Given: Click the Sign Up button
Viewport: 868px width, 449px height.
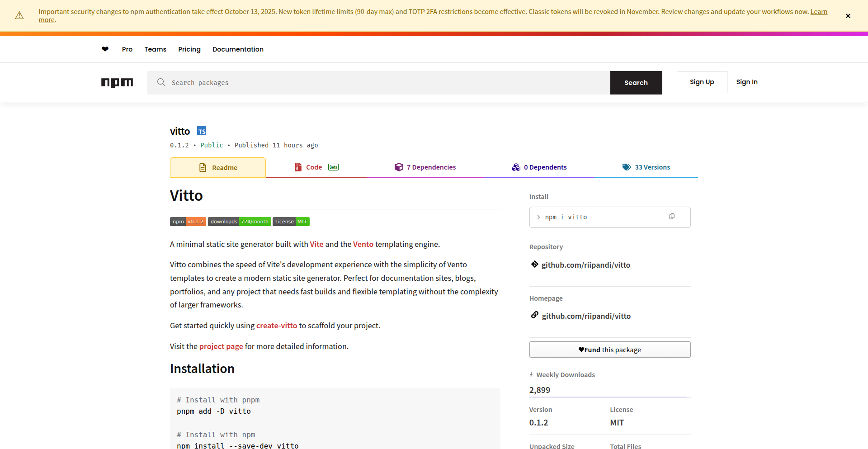Looking at the screenshot, I should (x=702, y=82).
